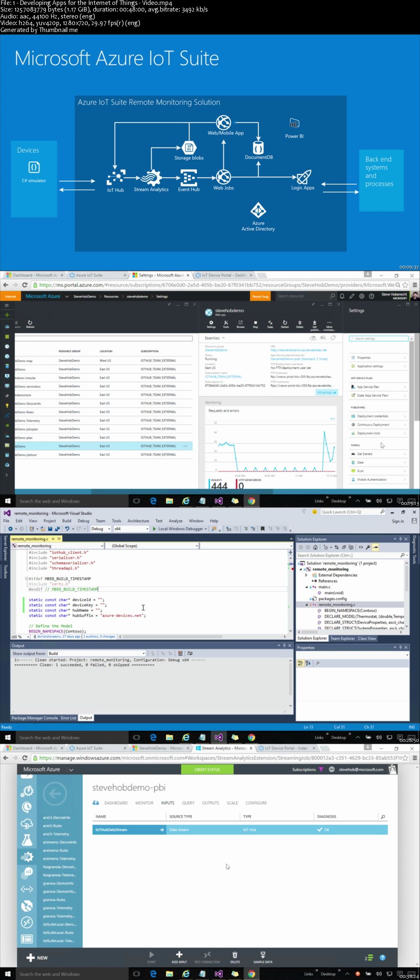
Task: Click Swap icon in web app toolbar
Action: [270, 324]
